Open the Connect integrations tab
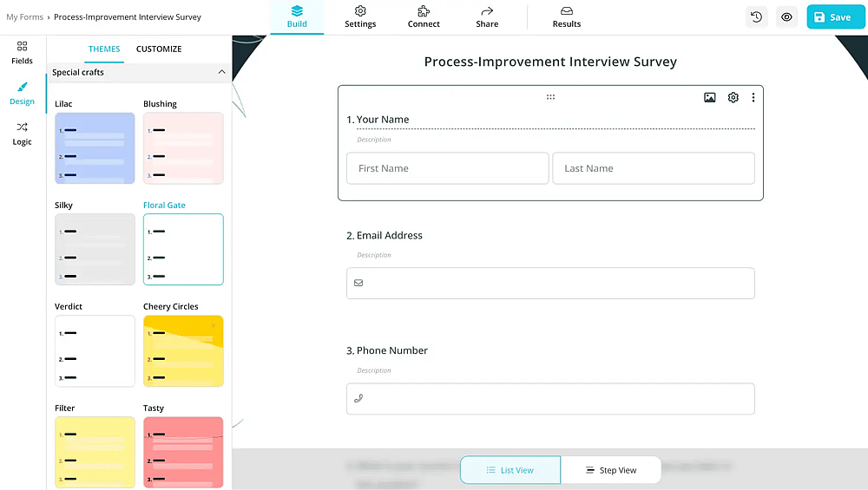This screenshot has width=868, height=490. pos(424,17)
